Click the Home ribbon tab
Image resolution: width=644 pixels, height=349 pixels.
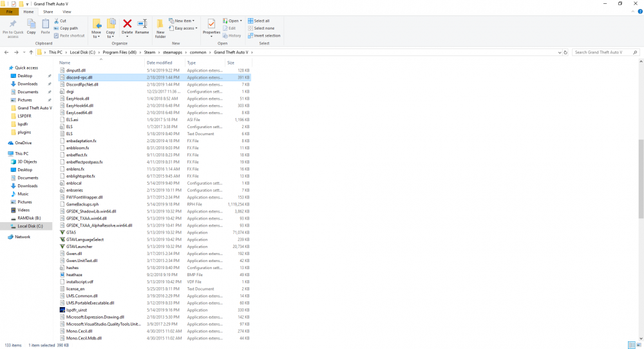(x=28, y=12)
